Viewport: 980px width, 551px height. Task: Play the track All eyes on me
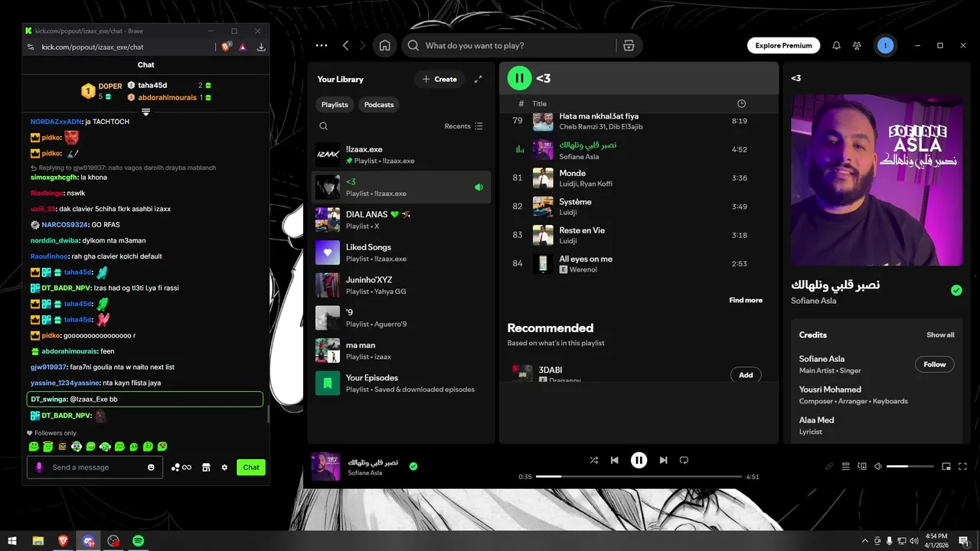pos(639,263)
